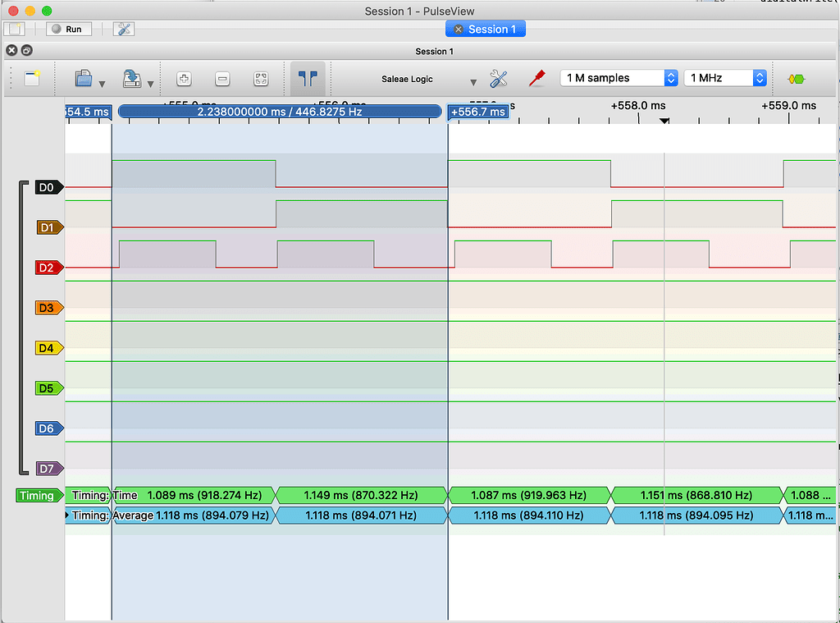Switch to the Session 1 tab
The height and width of the screenshot is (623, 840).
click(486, 29)
